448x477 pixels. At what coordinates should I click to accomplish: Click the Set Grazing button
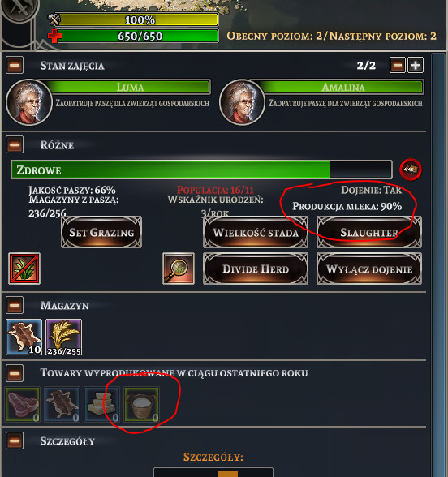[101, 232]
